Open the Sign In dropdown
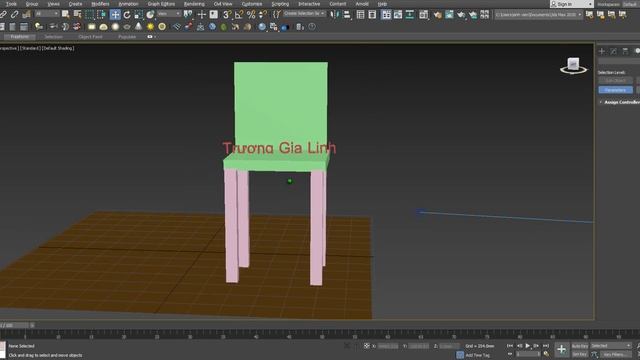 point(571,4)
